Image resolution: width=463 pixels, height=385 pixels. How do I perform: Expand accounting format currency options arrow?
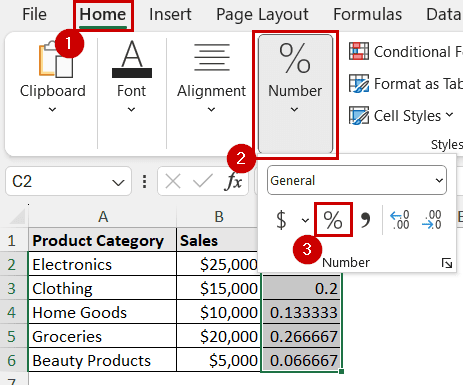click(305, 220)
